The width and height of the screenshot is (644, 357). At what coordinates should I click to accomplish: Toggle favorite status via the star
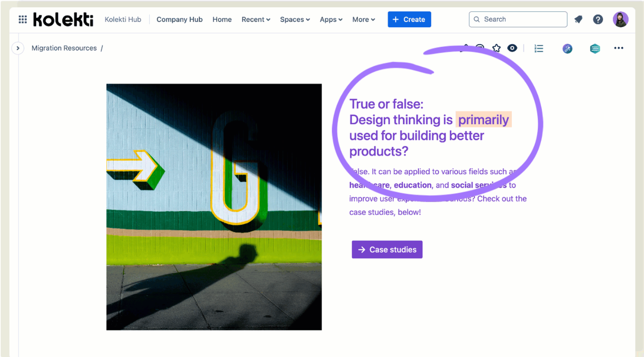[496, 48]
